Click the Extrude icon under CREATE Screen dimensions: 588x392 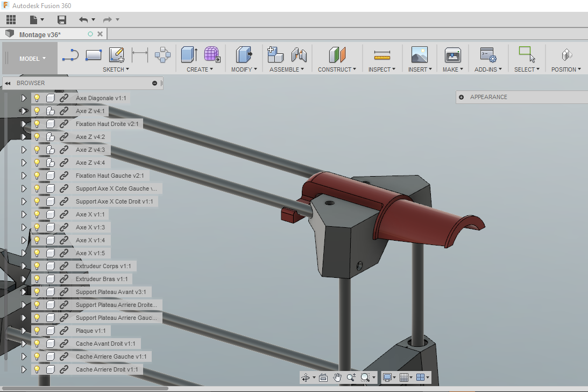189,55
